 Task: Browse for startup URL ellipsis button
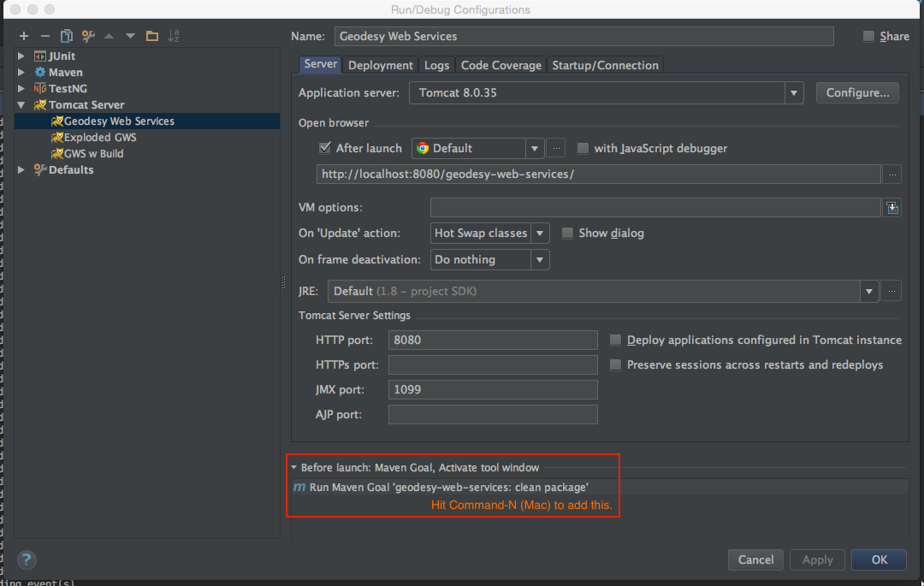click(x=892, y=175)
